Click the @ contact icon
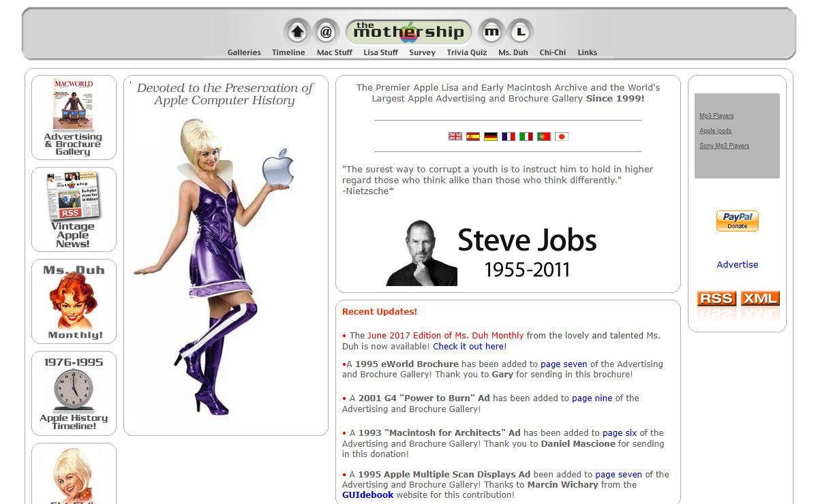 (x=327, y=31)
